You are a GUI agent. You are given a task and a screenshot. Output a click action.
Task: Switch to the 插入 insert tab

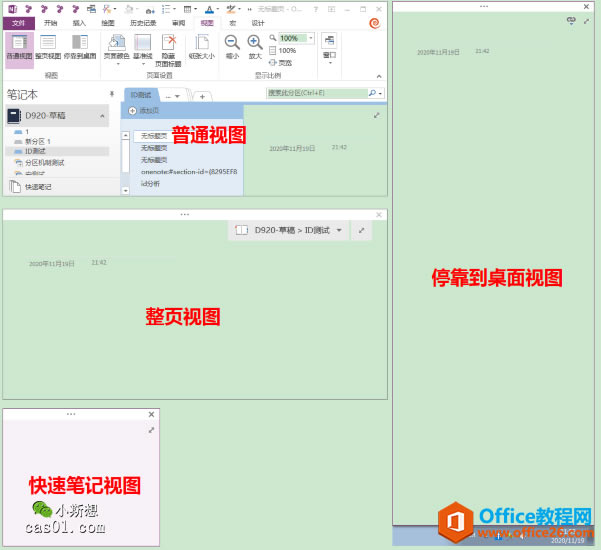79,23
